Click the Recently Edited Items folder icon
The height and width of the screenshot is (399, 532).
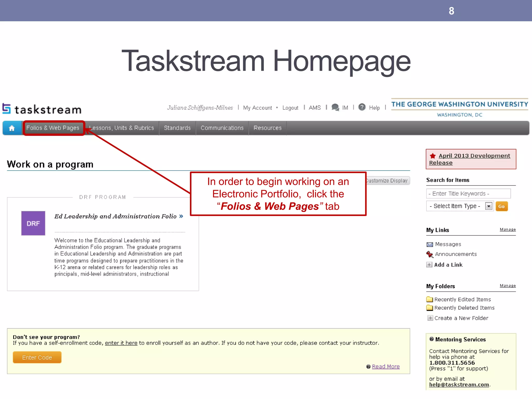click(x=430, y=300)
